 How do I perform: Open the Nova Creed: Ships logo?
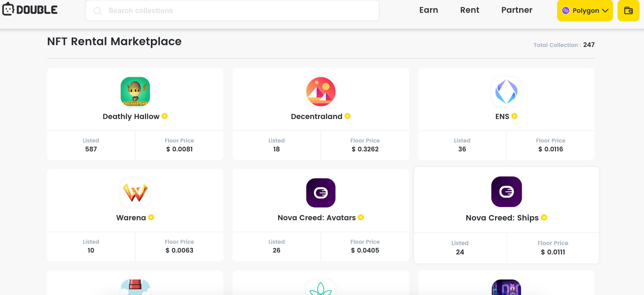506,192
